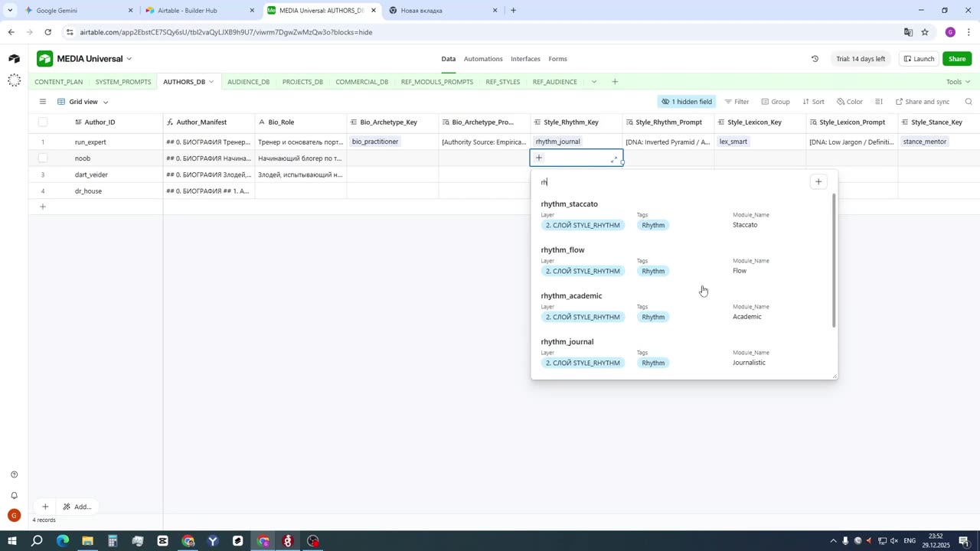Open the AUTHORS_DB table dropdown arrow
980x551 pixels.
click(x=211, y=82)
